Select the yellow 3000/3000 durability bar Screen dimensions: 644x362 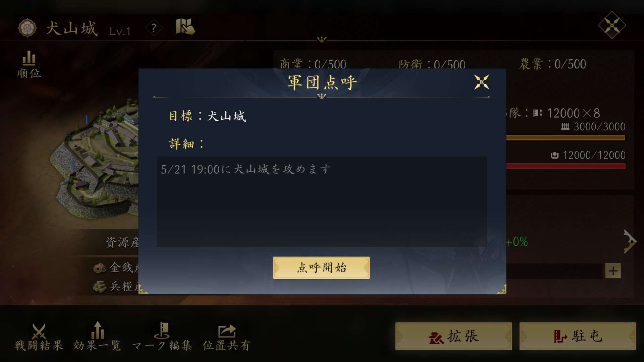coord(566,137)
